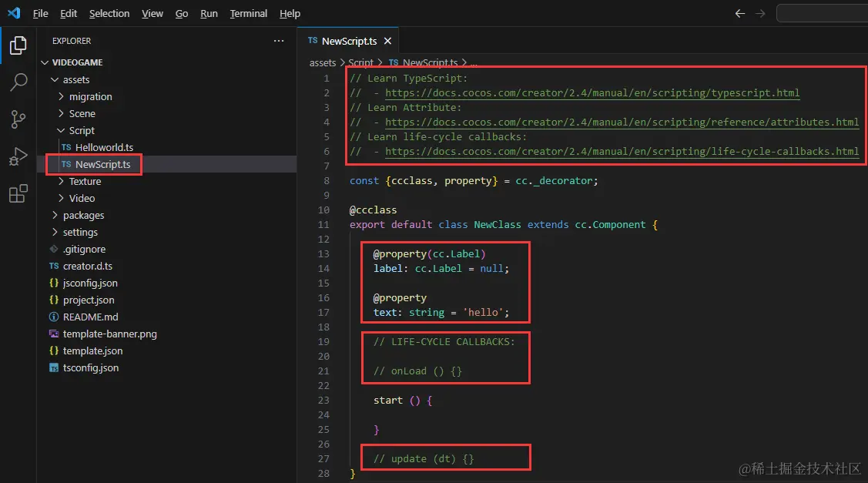Open the Edit menu
868x483 pixels.
coord(69,13)
